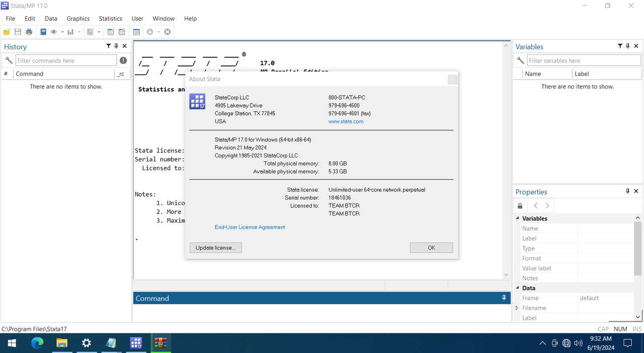Click the About Stata dialog close button
This screenshot has width=644, height=353.
pyautogui.click(x=452, y=79)
